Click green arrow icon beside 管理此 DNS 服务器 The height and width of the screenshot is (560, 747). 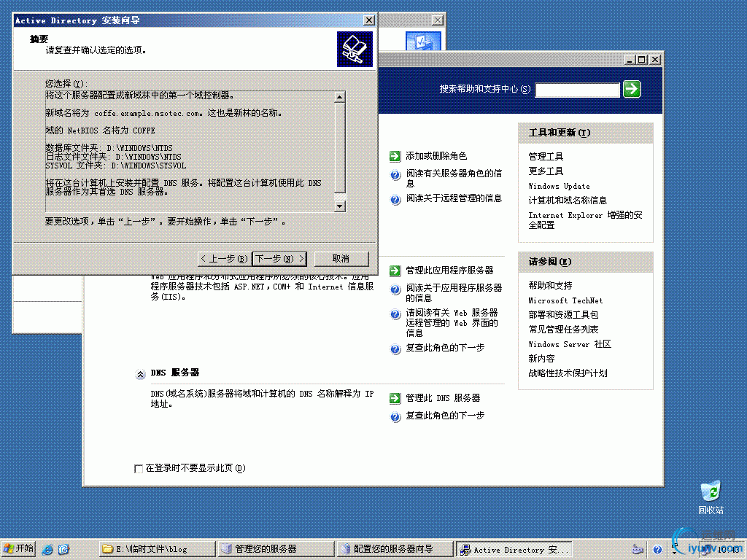coord(395,398)
